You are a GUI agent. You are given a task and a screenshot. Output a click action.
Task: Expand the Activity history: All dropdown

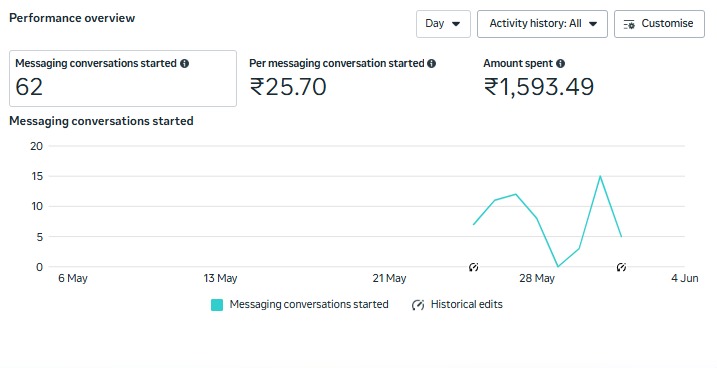tap(542, 24)
